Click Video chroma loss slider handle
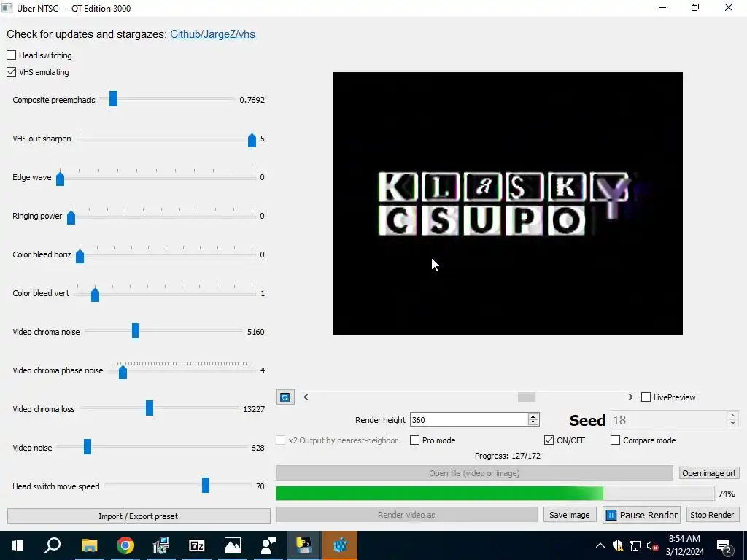747x560 pixels. 150,408
